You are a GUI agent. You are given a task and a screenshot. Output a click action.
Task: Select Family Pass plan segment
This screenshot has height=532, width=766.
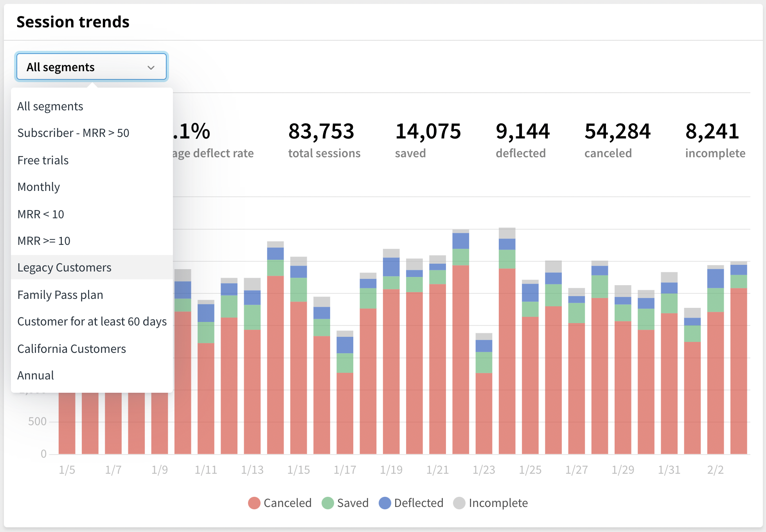[x=60, y=295]
